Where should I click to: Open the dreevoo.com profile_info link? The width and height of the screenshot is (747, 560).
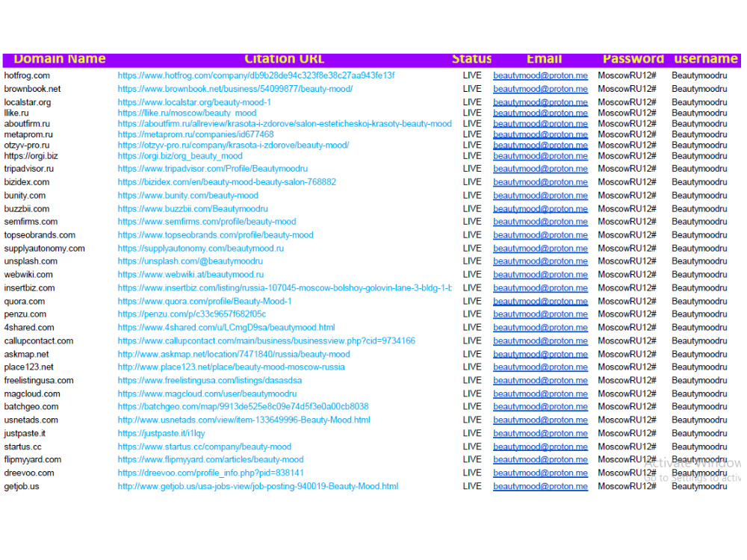(x=211, y=473)
